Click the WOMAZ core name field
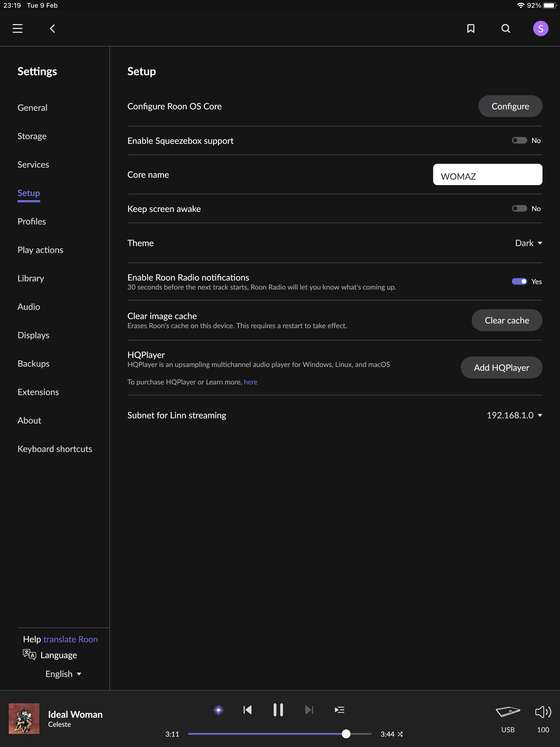The width and height of the screenshot is (560, 747). coord(487,175)
